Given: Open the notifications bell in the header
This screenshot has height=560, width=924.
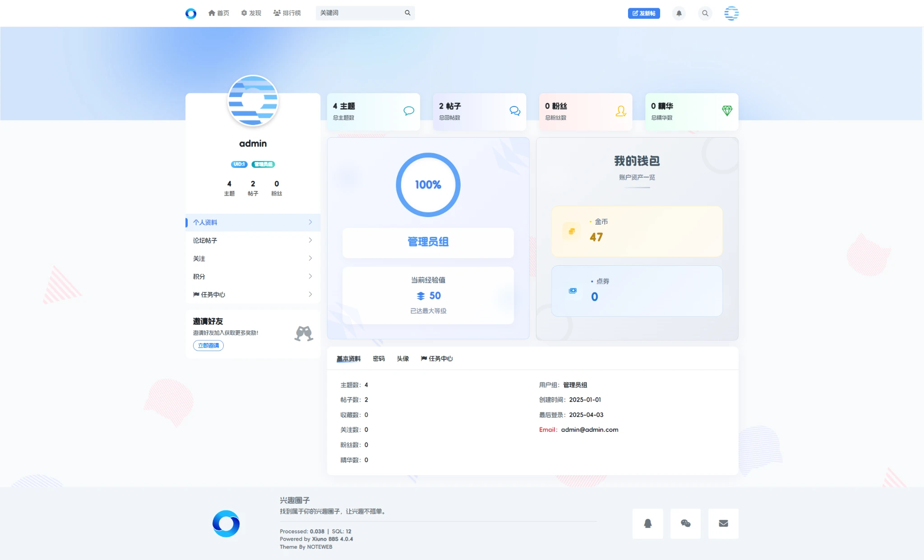Looking at the screenshot, I should point(679,14).
